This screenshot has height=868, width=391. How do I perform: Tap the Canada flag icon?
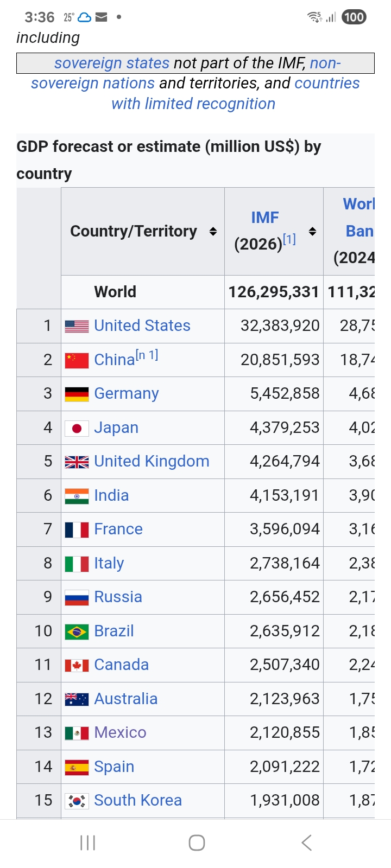point(77,665)
